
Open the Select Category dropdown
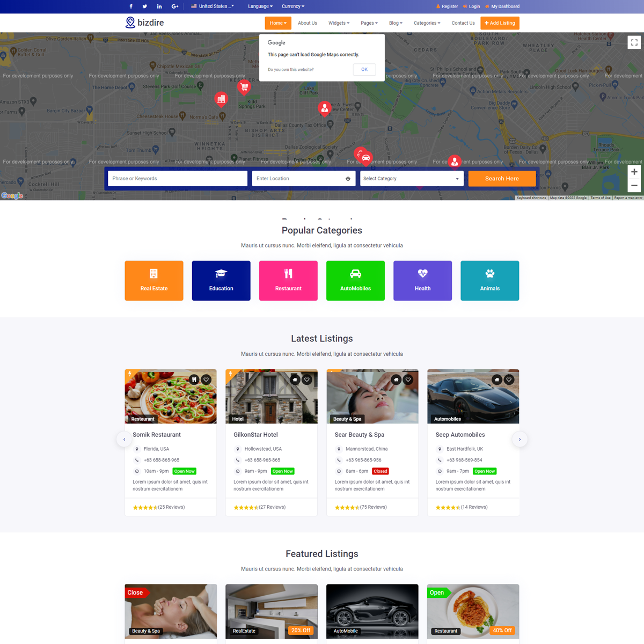click(412, 178)
